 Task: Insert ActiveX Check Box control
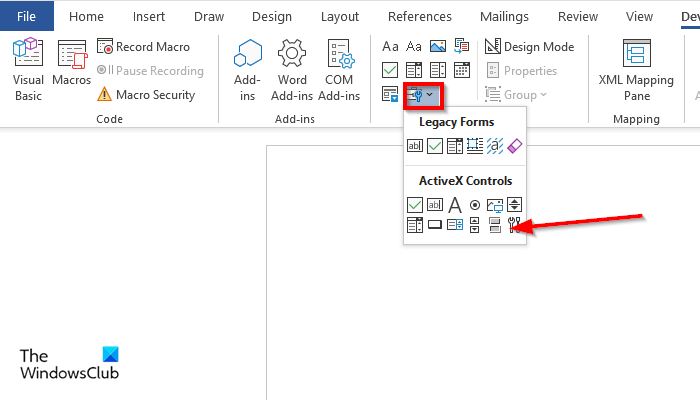tap(415, 205)
